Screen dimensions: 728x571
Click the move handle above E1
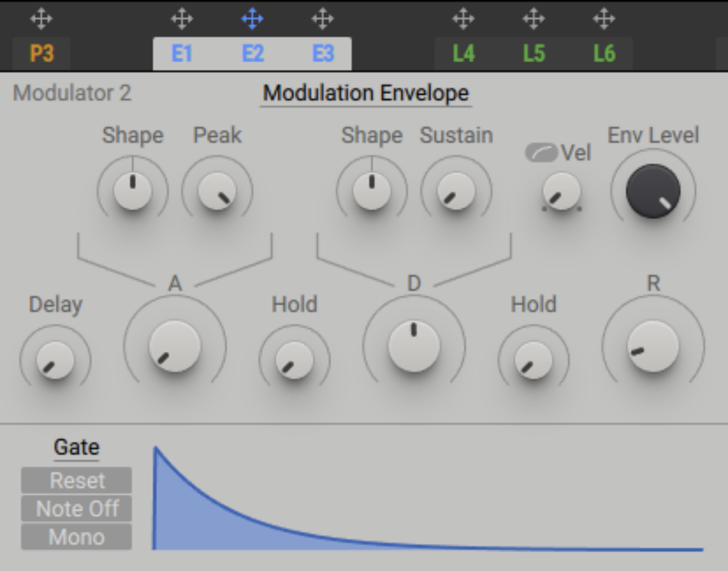coord(182,19)
